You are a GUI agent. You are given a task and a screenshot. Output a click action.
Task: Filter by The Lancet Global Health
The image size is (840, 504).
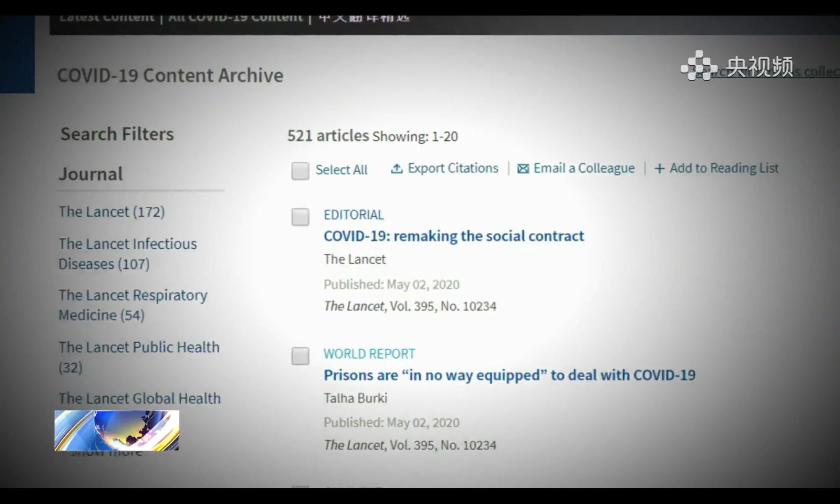139,399
